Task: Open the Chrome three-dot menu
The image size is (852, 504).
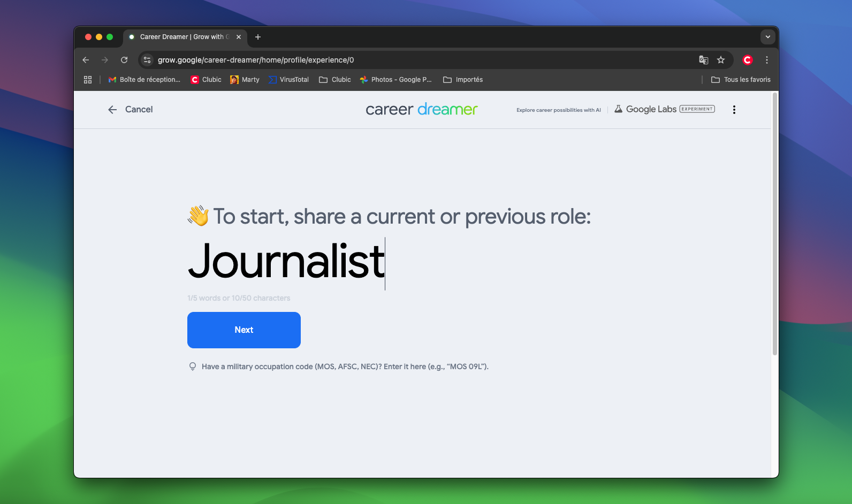Action: pyautogui.click(x=767, y=60)
